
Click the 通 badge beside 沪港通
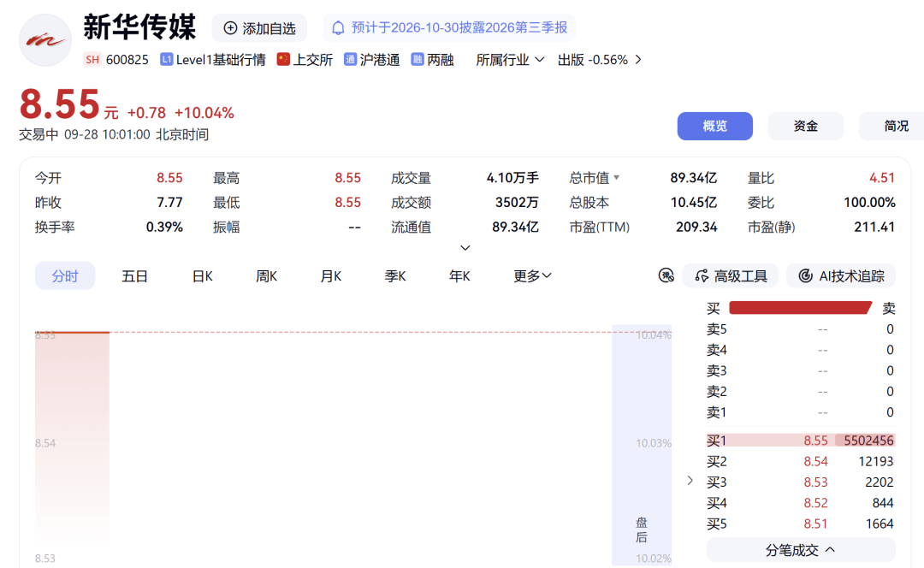[350, 60]
